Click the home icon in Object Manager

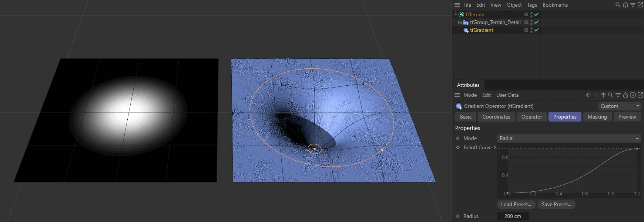pos(625,5)
